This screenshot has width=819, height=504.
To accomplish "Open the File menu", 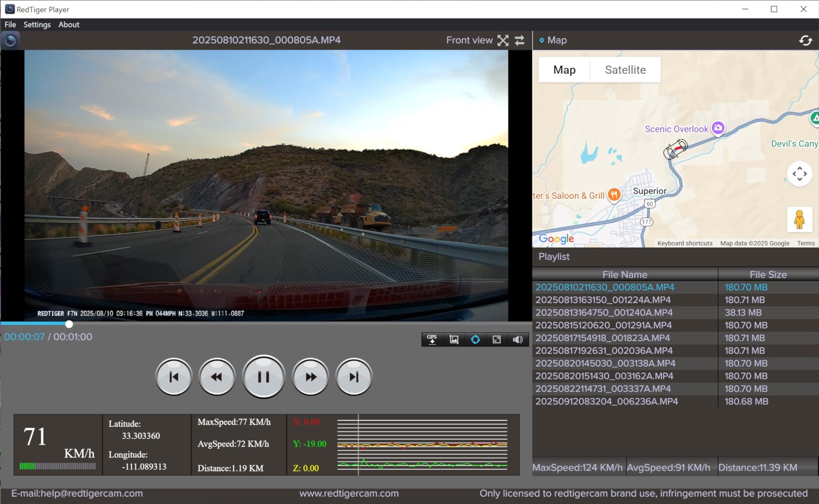I will coord(10,25).
